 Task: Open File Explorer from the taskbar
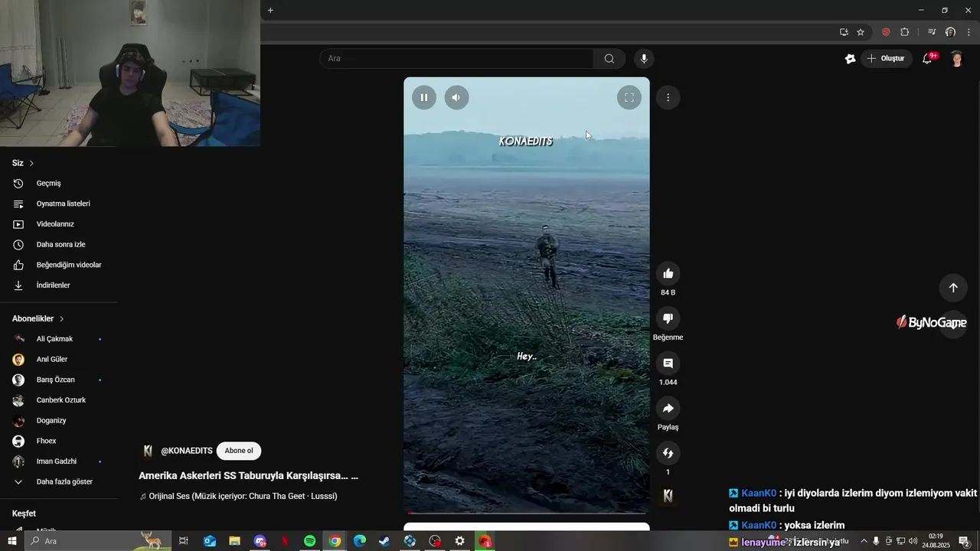pyautogui.click(x=234, y=541)
